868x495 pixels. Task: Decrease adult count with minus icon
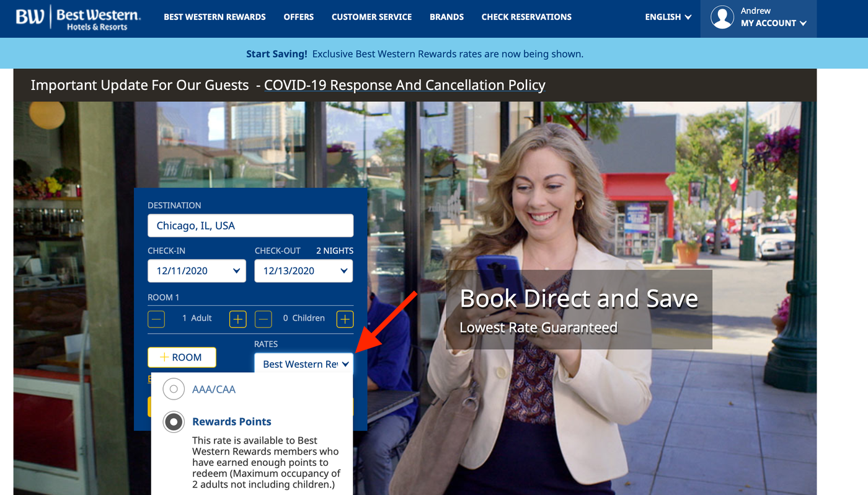156,319
